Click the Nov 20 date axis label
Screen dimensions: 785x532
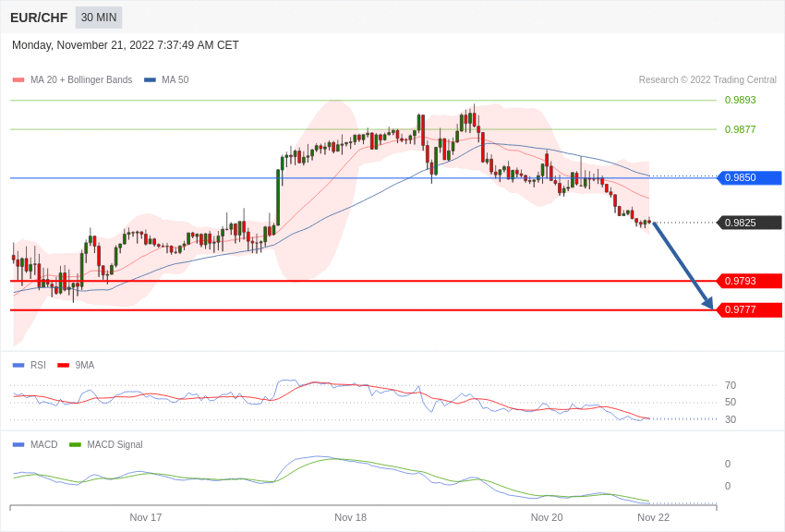click(547, 517)
